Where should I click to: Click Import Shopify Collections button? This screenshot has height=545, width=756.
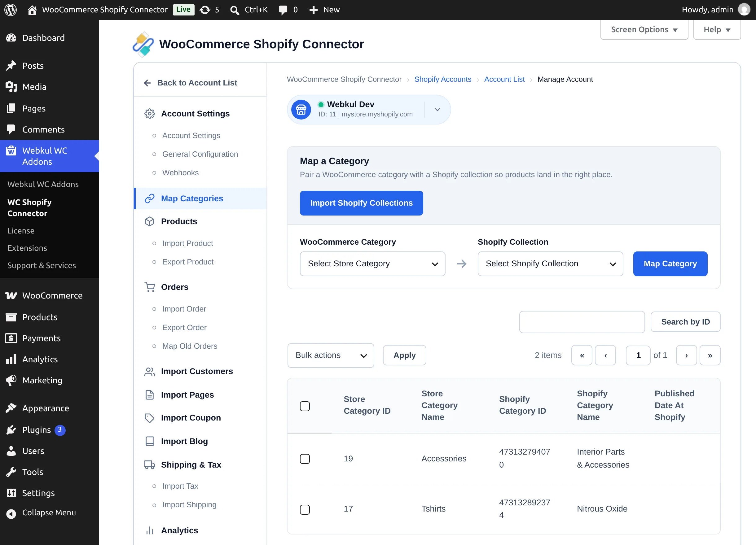pyautogui.click(x=361, y=203)
